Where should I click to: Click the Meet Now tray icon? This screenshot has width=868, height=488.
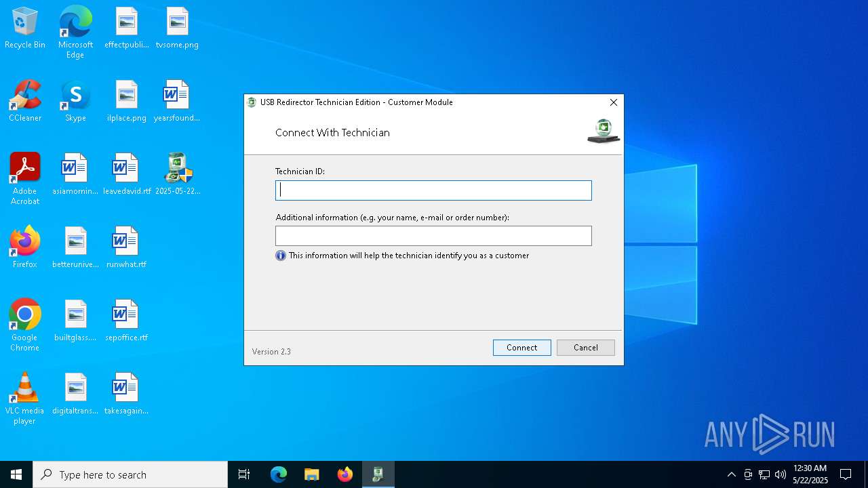tap(748, 474)
